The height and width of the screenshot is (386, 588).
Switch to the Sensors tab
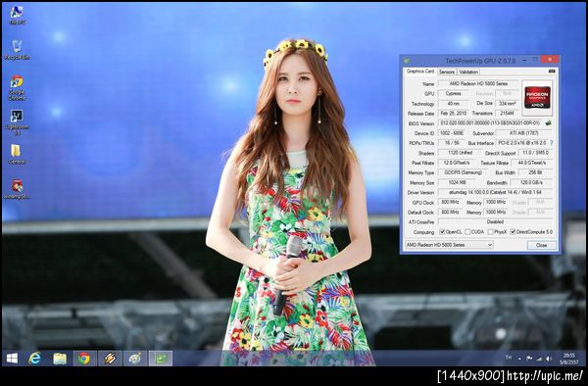click(447, 72)
